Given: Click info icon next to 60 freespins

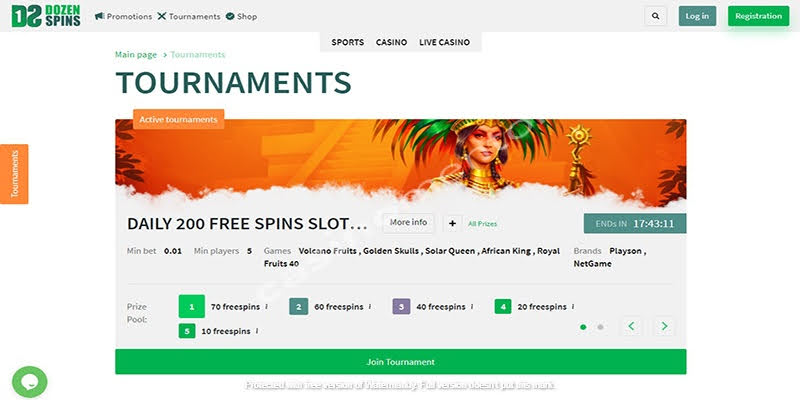Looking at the screenshot, I should (369, 307).
